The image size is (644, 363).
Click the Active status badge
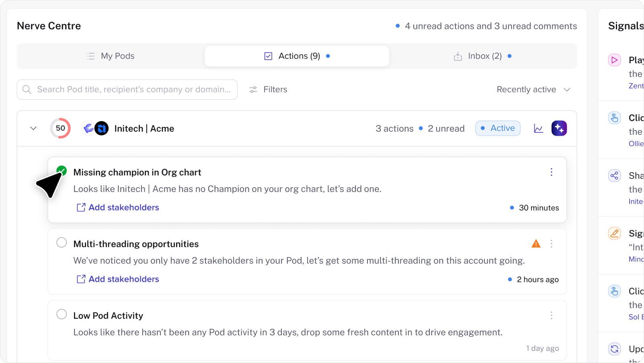pos(498,128)
